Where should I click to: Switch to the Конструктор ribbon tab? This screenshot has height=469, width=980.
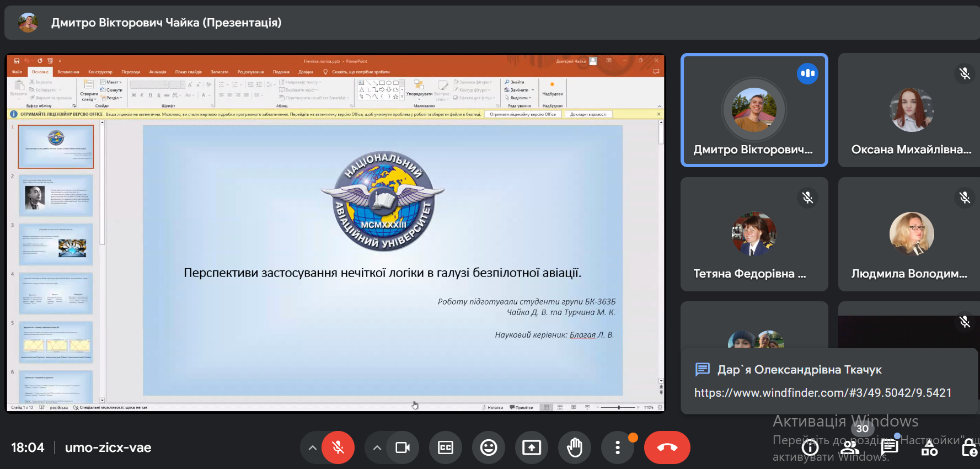pos(100,72)
